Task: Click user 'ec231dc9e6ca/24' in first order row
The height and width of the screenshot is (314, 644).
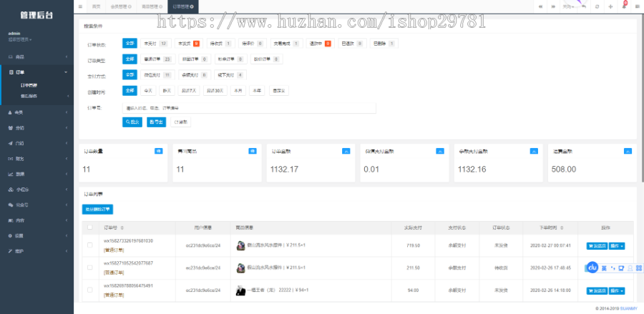Action: (x=203, y=245)
